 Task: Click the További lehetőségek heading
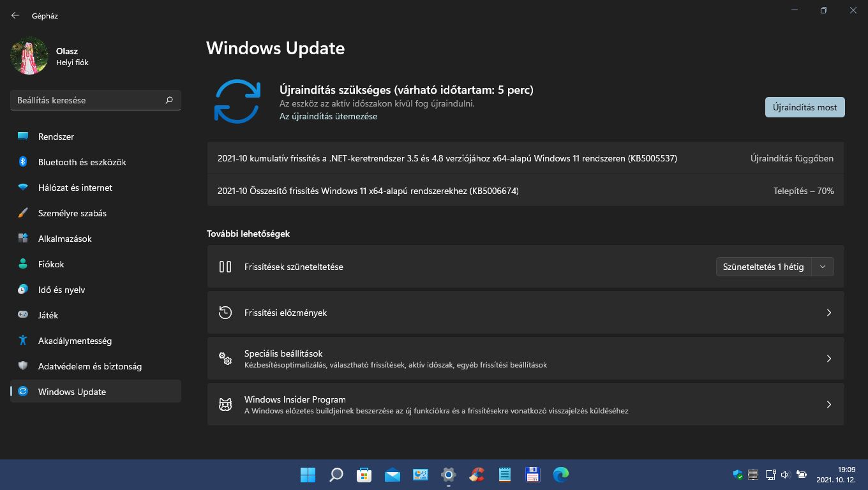coord(248,234)
